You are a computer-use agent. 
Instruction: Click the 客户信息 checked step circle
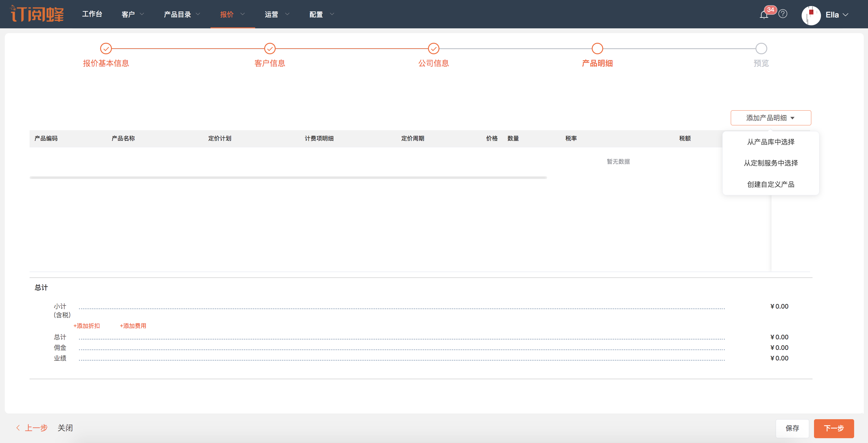click(270, 49)
